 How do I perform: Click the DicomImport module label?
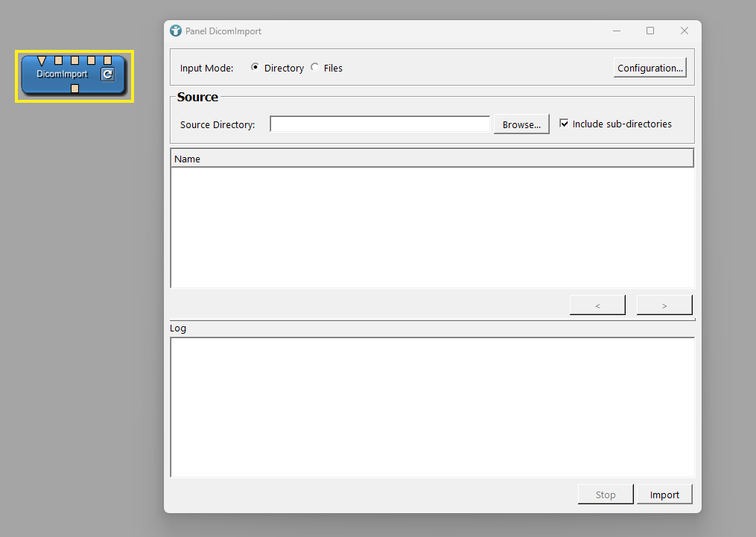(x=63, y=74)
